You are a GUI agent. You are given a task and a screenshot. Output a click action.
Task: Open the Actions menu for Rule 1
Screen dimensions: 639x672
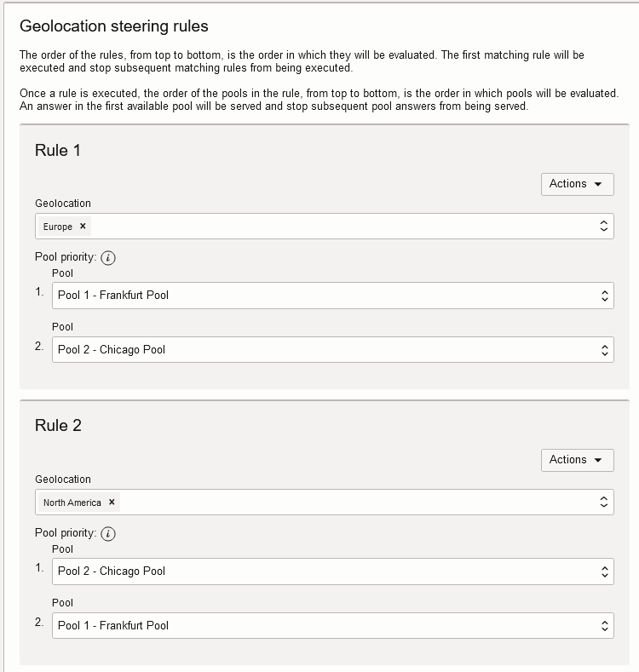[577, 184]
